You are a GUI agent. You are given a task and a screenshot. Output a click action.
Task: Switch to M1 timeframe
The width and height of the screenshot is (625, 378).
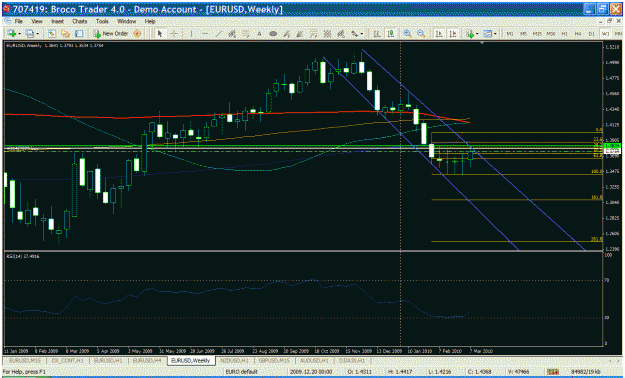pos(510,34)
